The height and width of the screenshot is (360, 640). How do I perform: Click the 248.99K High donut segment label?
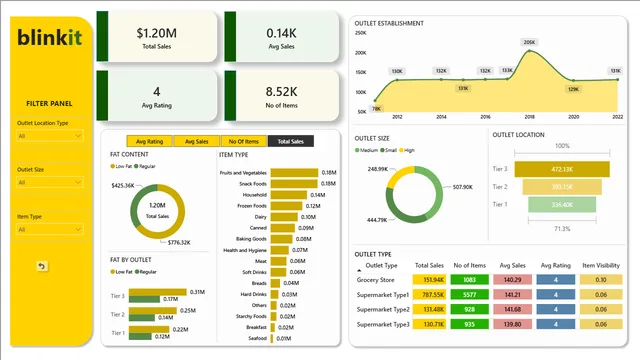click(378, 169)
